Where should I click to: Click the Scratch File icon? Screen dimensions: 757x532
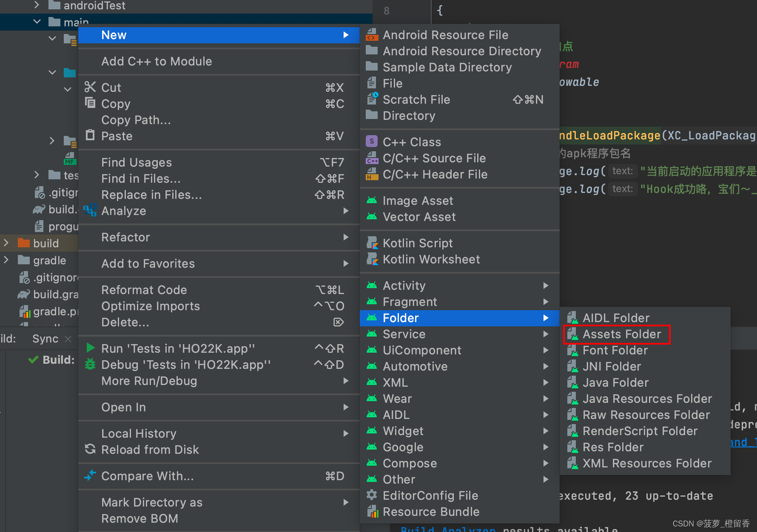coord(372,99)
